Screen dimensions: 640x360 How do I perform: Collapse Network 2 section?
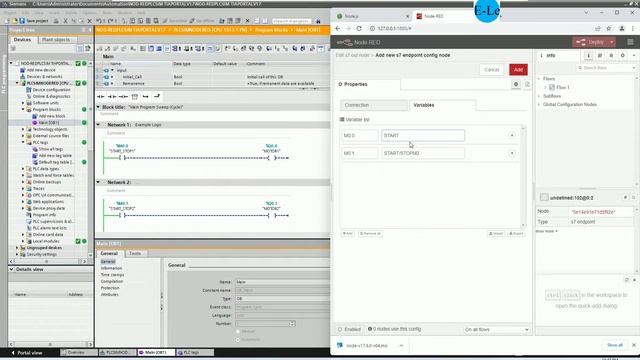(x=98, y=182)
